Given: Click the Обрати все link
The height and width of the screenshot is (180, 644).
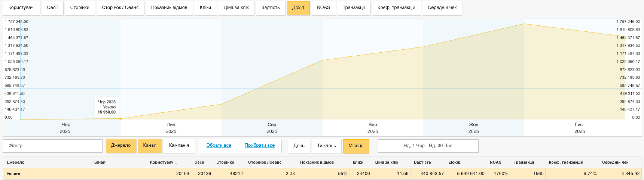Looking at the screenshot, I should 219,145.
